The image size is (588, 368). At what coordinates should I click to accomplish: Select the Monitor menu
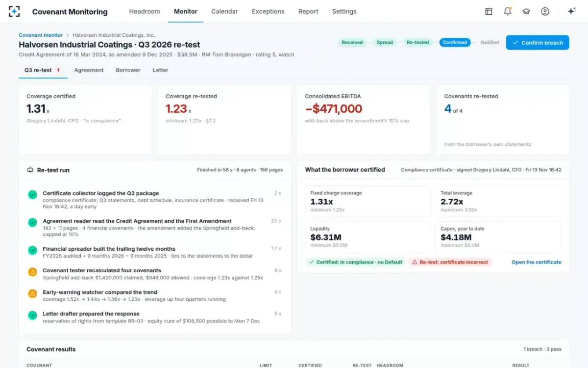tap(186, 11)
